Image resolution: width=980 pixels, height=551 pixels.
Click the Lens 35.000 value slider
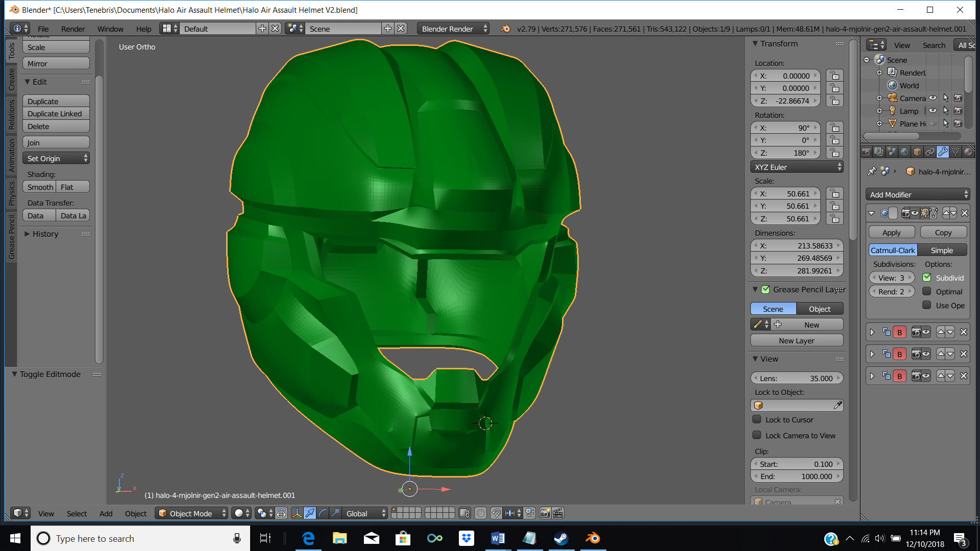click(x=797, y=378)
